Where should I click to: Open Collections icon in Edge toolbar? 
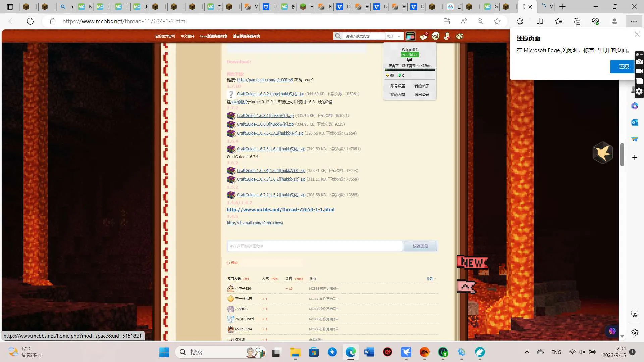tap(577, 21)
